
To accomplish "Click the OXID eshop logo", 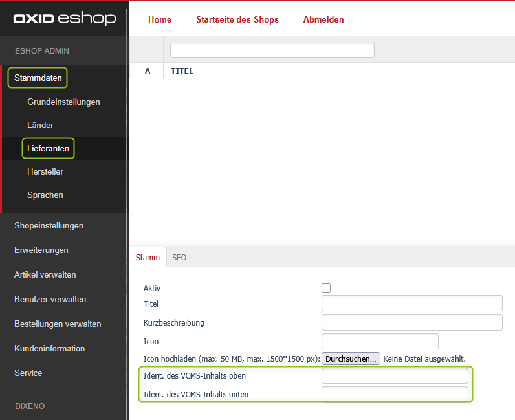I will tap(65, 18).
